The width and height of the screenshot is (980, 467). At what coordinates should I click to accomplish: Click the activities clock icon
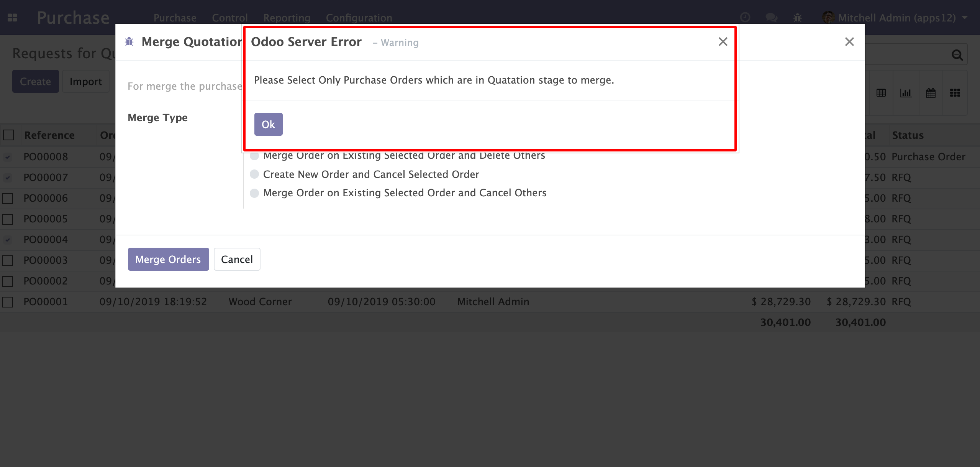tap(745, 18)
